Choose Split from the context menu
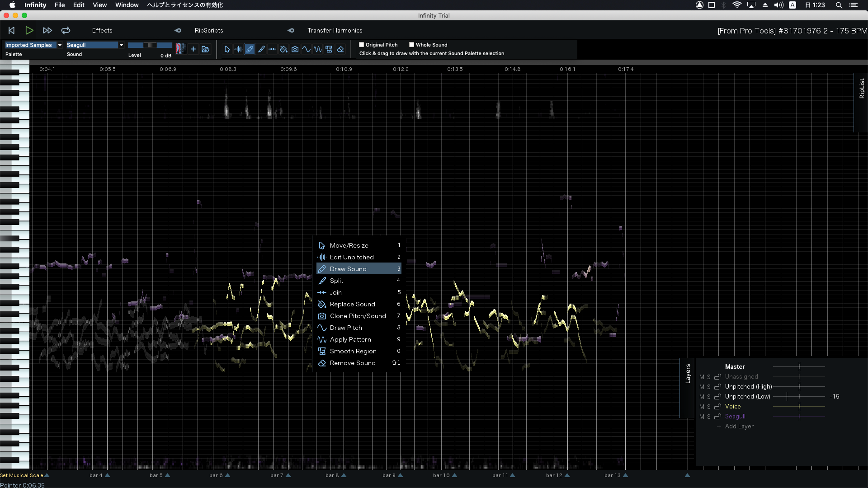This screenshot has height=488, width=868. point(359,281)
